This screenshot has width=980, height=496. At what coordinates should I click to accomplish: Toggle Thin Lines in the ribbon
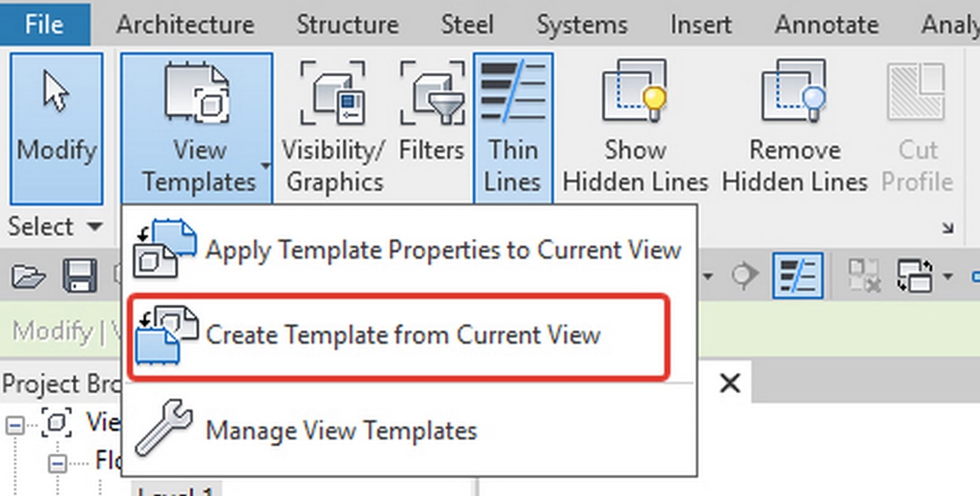(513, 129)
